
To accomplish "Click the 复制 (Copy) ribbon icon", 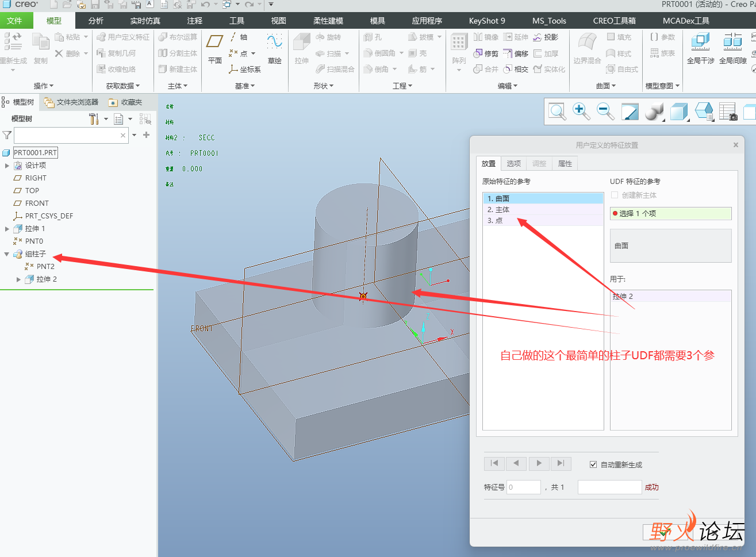I will click(41, 42).
